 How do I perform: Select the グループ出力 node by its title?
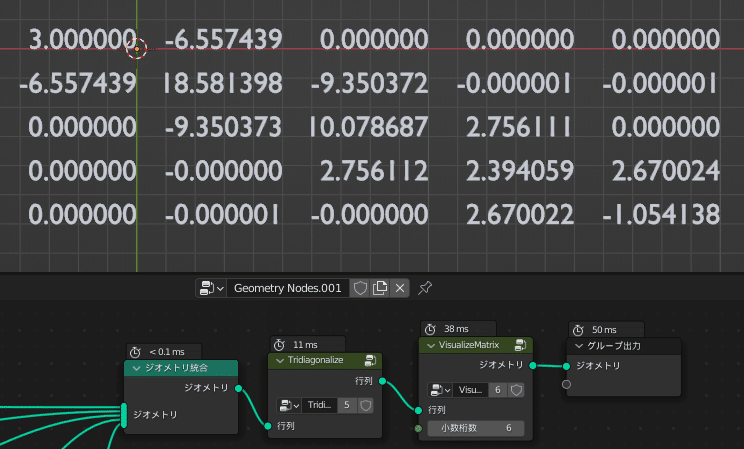point(614,346)
